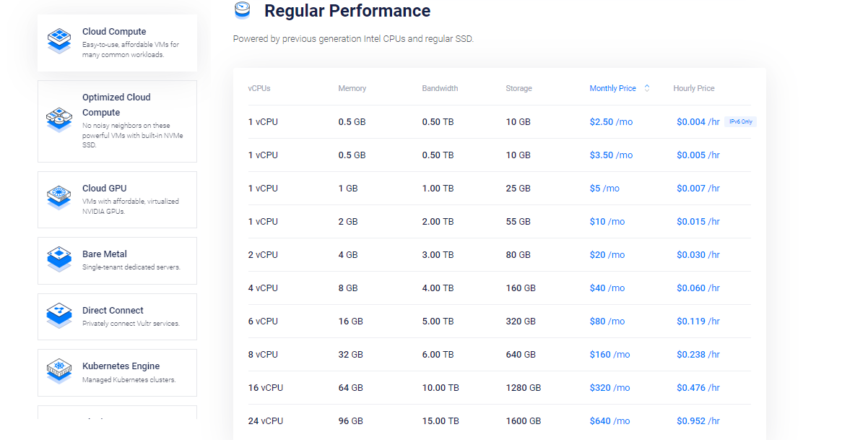Image resolution: width=868 pixels, height=440 pixels.
Task: Select the 8 vCPU plan row
Action: (x=498, y=354)
